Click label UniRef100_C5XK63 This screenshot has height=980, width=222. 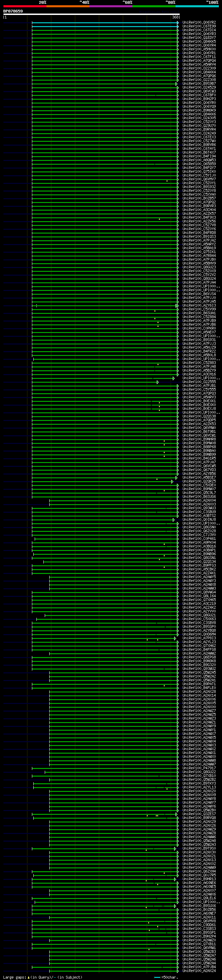(199, 619)
